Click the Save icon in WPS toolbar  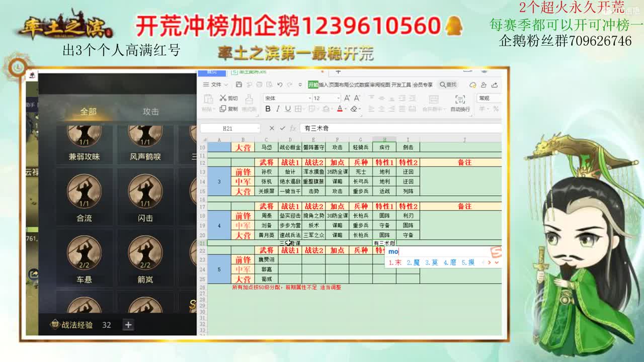239,84
